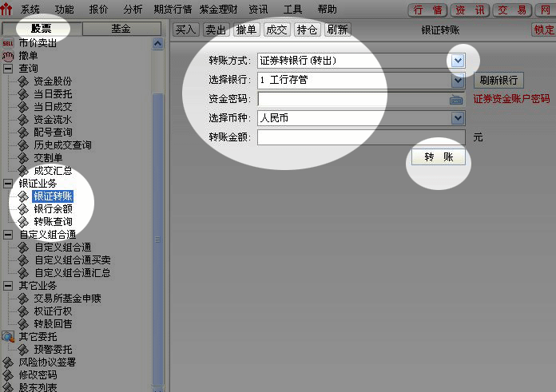Click the magnifier icon beside 其它委托

coord(8,336)
